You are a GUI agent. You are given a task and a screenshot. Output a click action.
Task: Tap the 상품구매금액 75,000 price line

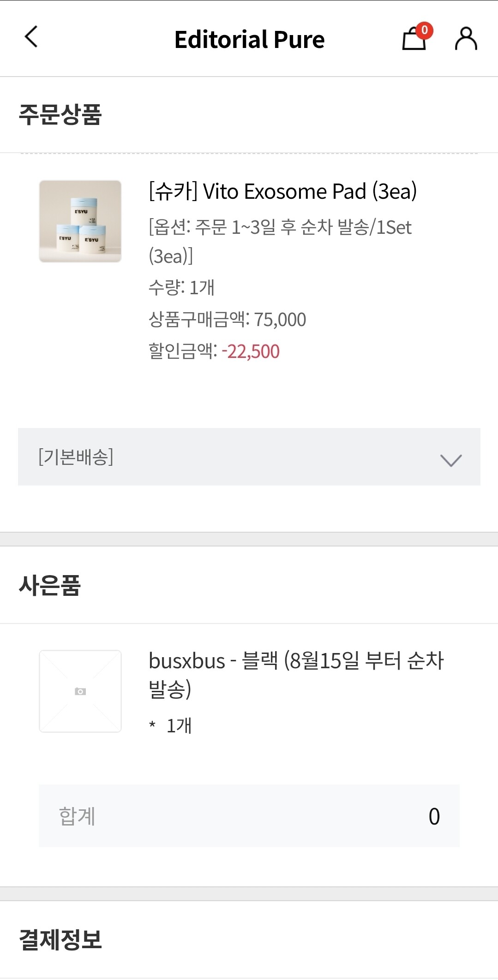(x=227, y=320)
